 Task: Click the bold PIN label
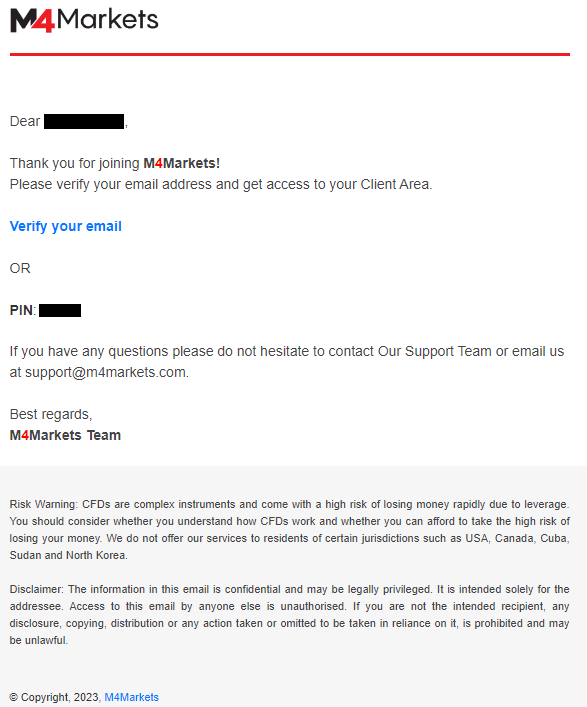pos(21,310)
